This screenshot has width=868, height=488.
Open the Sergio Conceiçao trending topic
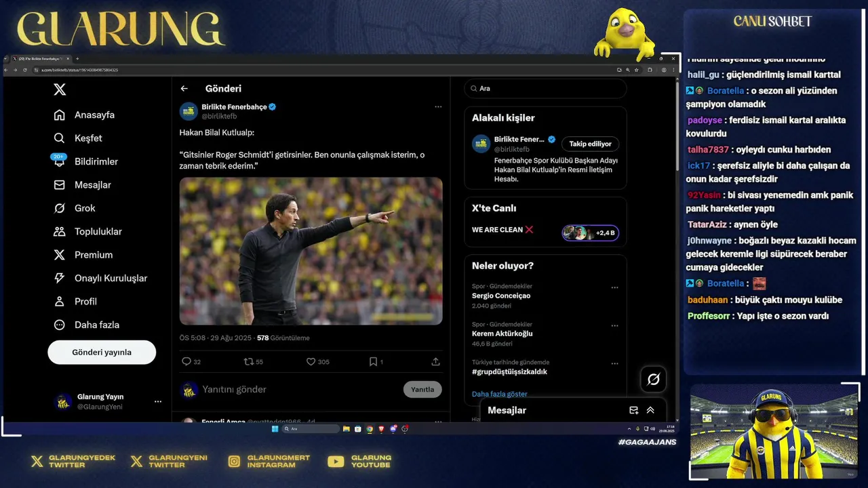pyautogui.click(x=501, y=296)
